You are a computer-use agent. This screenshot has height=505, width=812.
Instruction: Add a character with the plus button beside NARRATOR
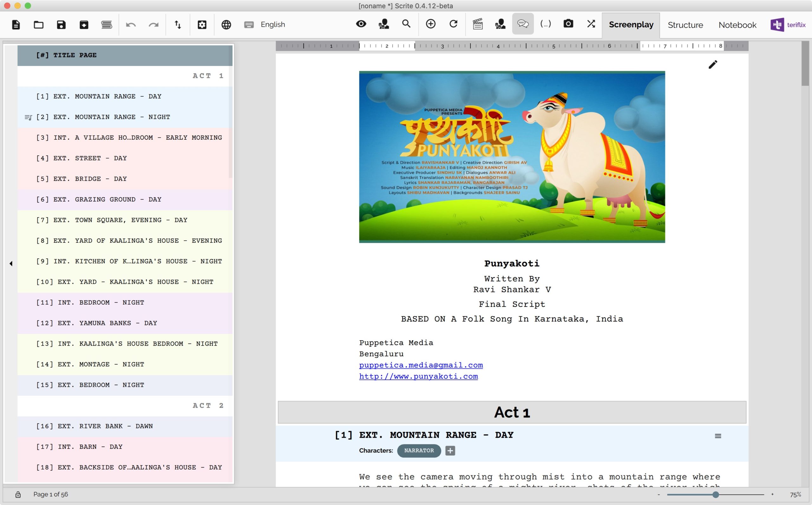(450, 450)
